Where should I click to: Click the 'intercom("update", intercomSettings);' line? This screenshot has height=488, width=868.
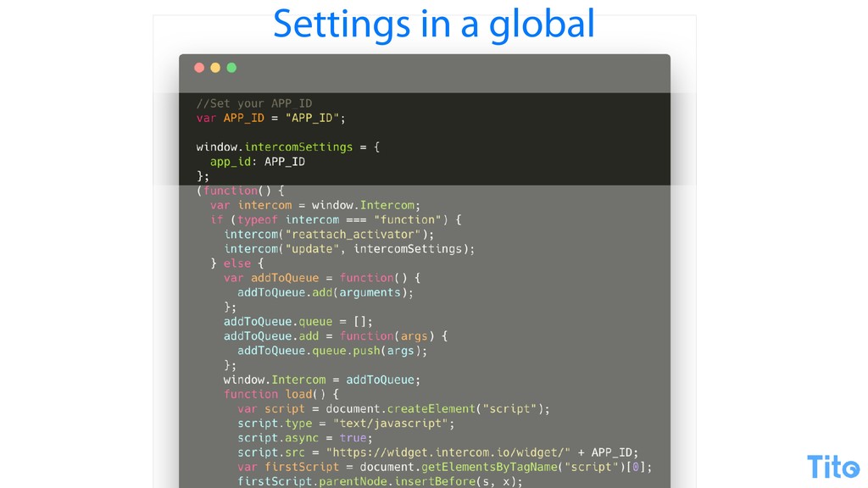point(349,249)
